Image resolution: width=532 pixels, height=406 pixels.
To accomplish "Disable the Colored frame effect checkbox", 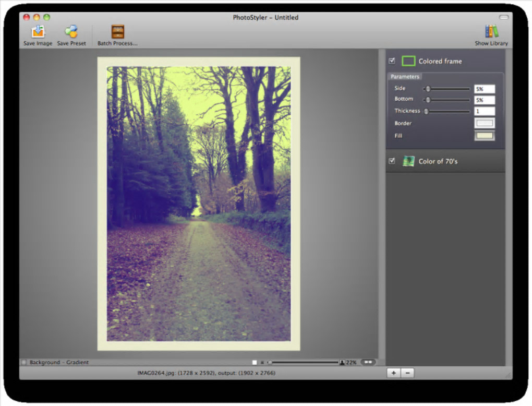I will pos(392,61).
